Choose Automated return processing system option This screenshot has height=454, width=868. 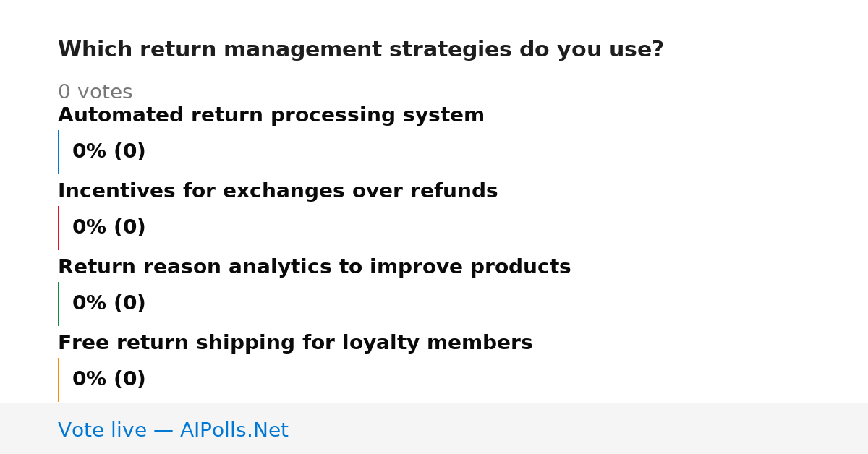[271, 116]
